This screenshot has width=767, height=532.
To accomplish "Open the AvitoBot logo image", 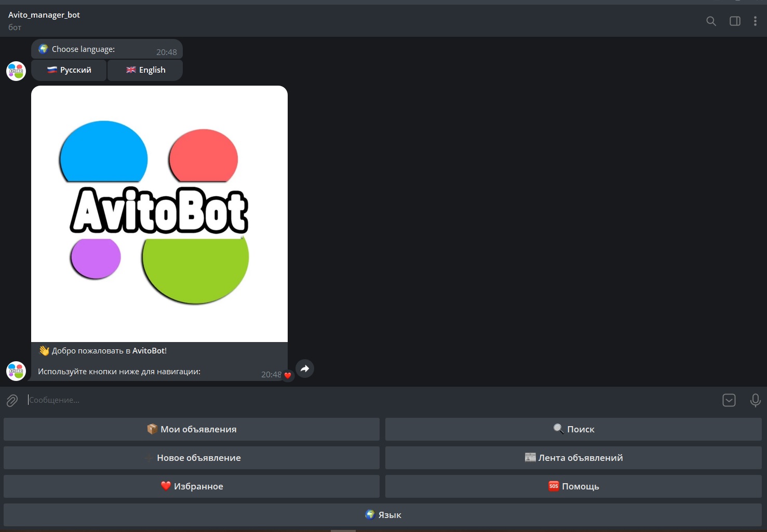I will point(159,214).
